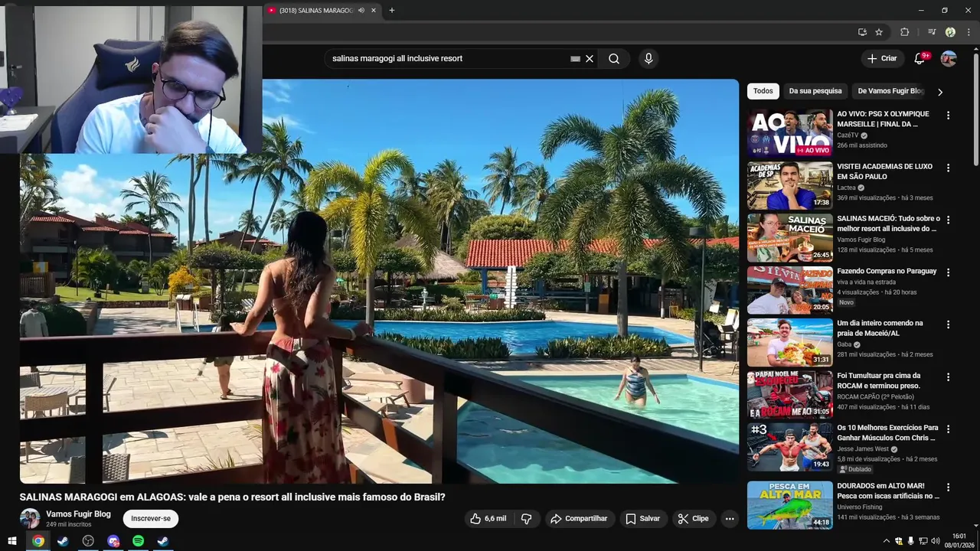The width and height of the screenshot is (980, 551).
Task: Open 10 Melhores Exercícios thumbnail
Action: [x=789, y=447]
